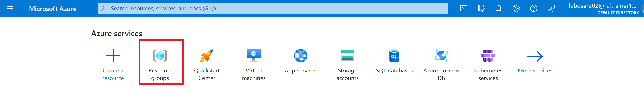Open the portal hamburger menu
Viewport: 644px width, 99px height.
(9, 9)
